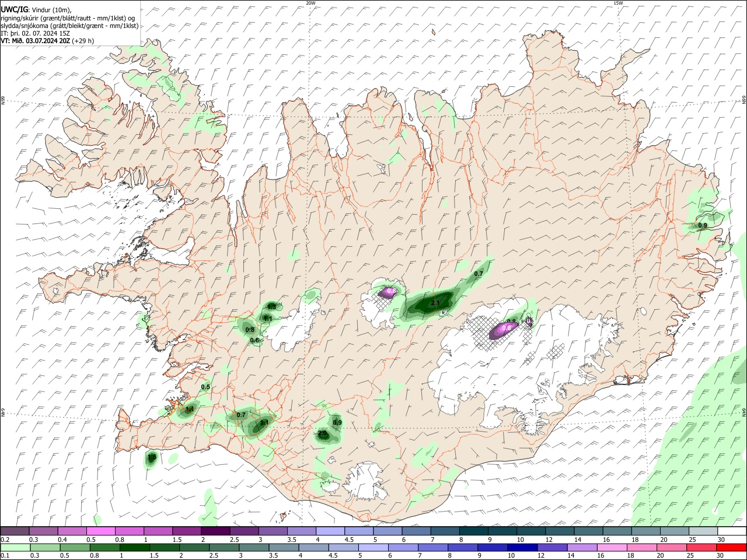Click the "VT: Mið. 03.07.2024 20Z (+29 h)" line
The image size is (747, 560).
47,41
